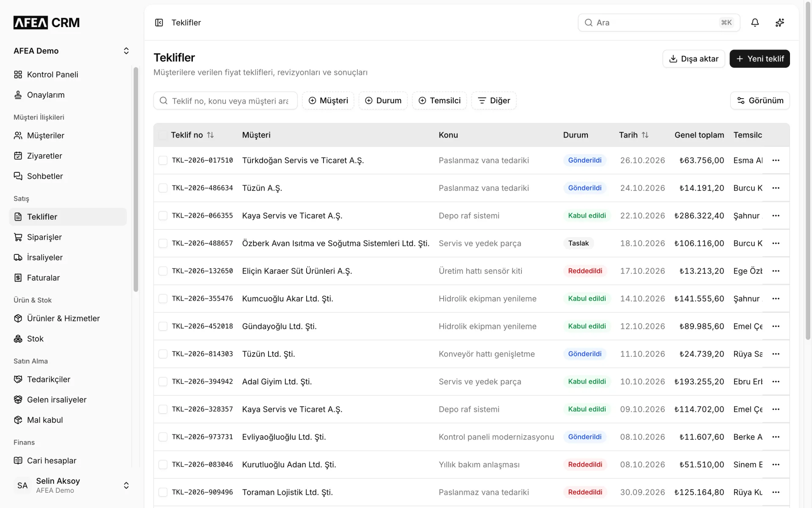Expand AFEA Demo workspace switcher
812x508 pixels.
pos(71,51)
